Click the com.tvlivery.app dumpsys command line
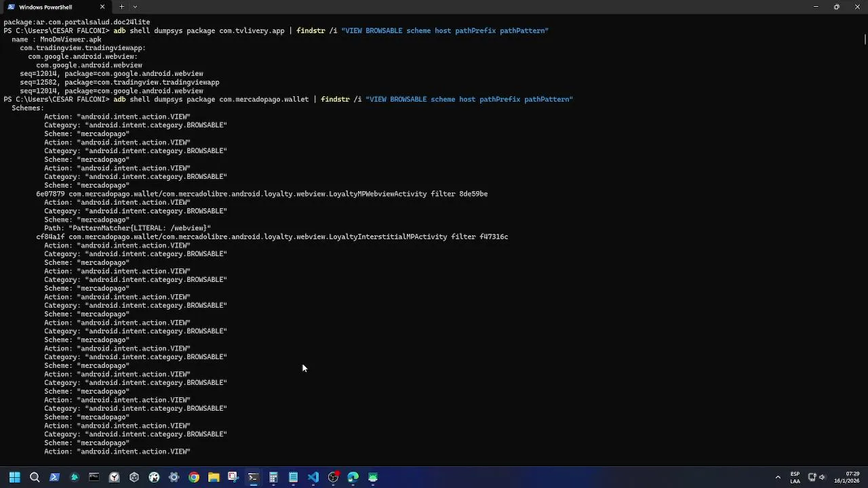Screen dimensions: 868x488 pyautogui.click(x=276, y=31)
